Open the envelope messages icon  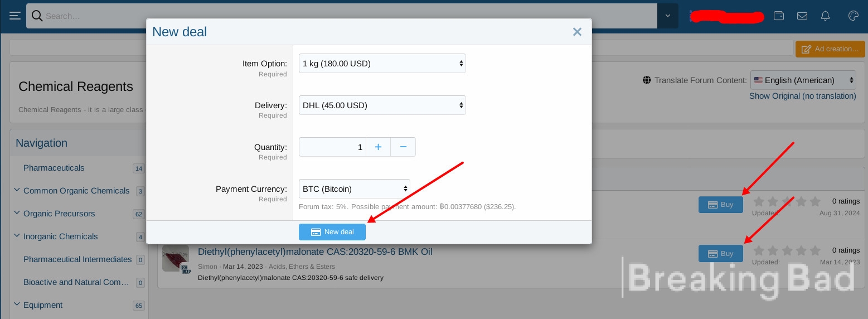(802, 16)
